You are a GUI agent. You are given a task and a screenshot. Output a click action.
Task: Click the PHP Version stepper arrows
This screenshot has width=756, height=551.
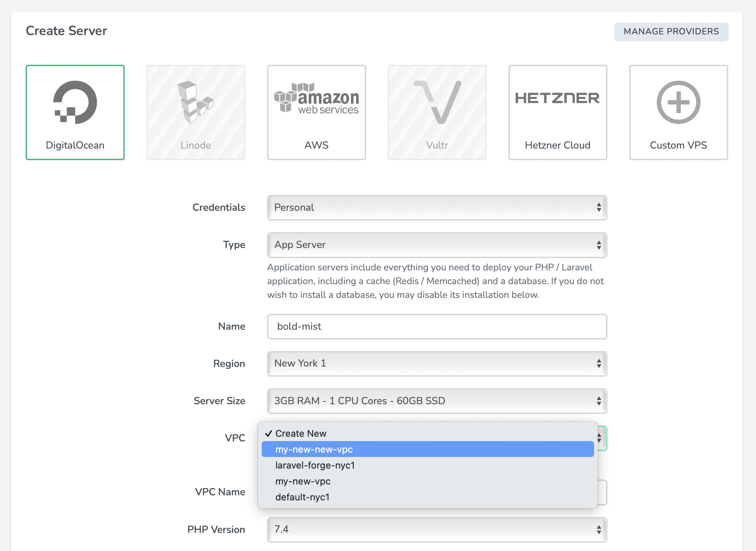click(x=598, y=530)
